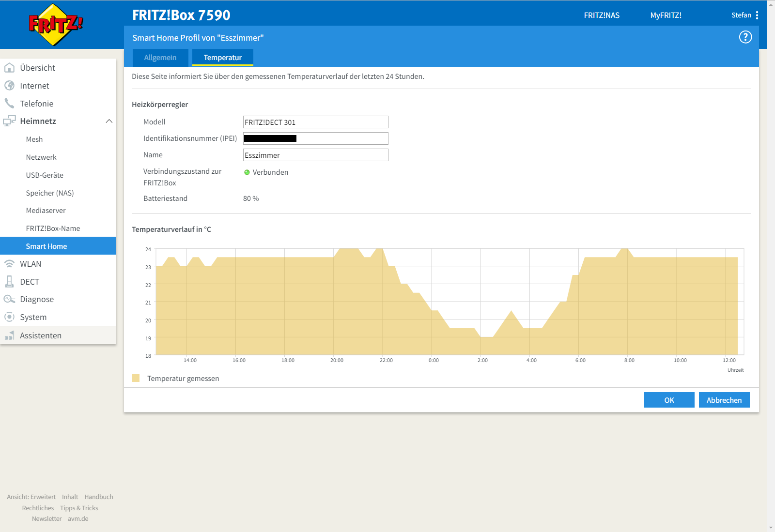The width and height of the screenshot is (775, 532).
Task: Open the Rechtliches footer link
Action: click(x=38, y=508)
